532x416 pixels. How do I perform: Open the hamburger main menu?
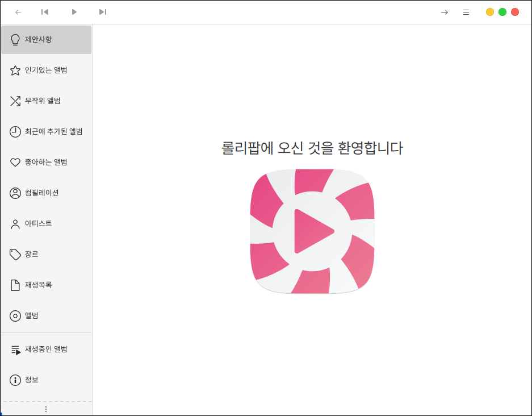pyautogui.click(x=466, y=12)
